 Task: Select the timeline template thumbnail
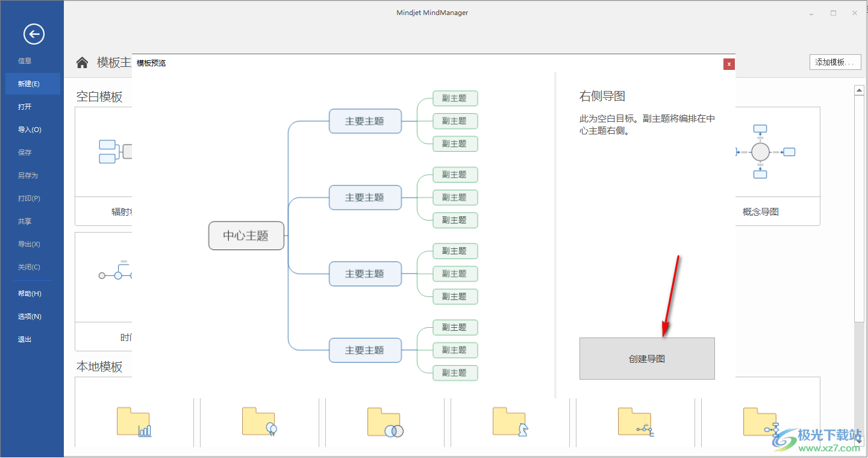(x=104, y=292)
